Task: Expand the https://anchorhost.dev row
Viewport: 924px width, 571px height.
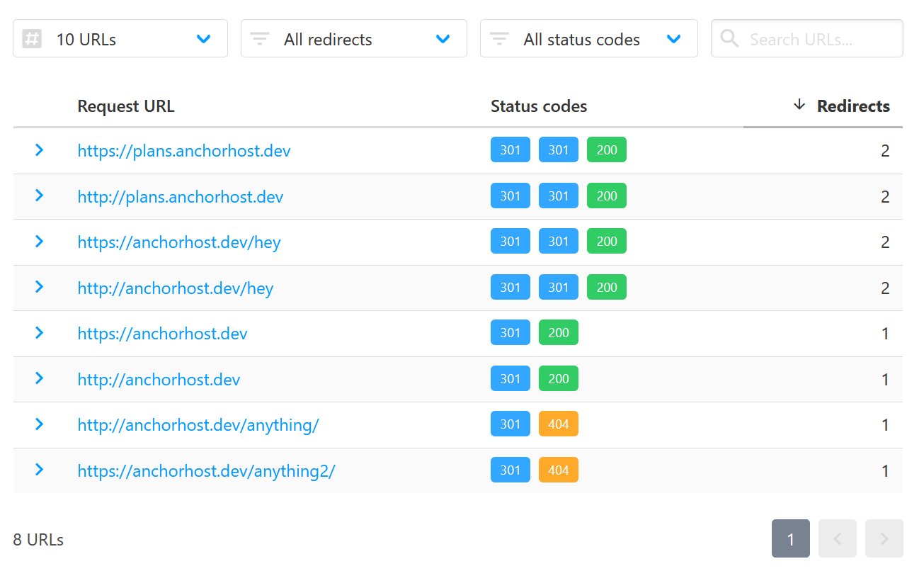Action: point(39,333)
